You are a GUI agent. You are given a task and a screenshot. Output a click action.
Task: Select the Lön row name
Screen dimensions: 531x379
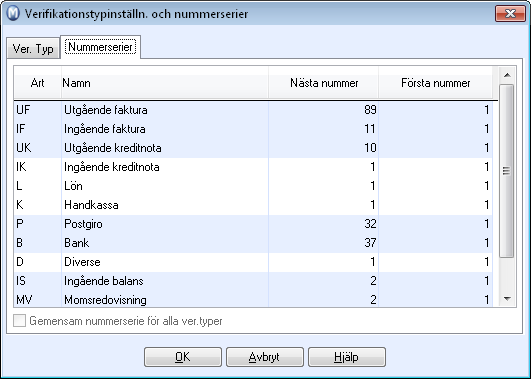[x=73, y=186]
